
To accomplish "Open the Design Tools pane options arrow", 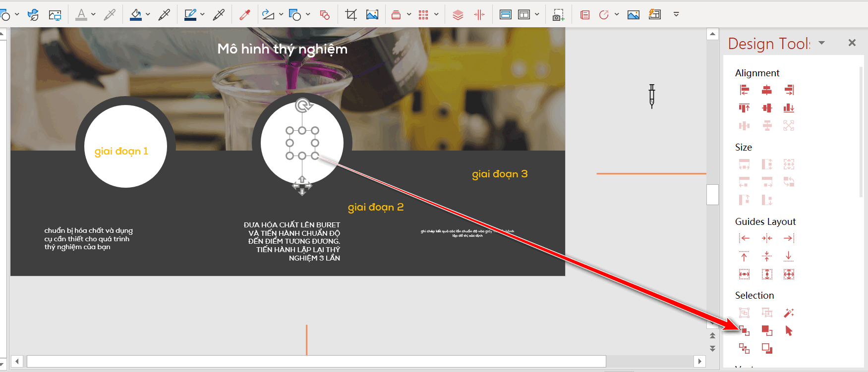I will (822, 43).
